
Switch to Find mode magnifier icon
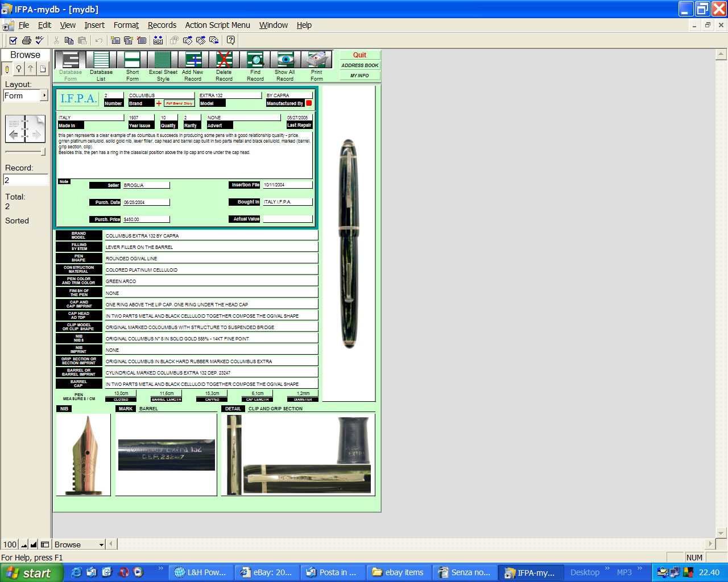[x=19, y=69]
